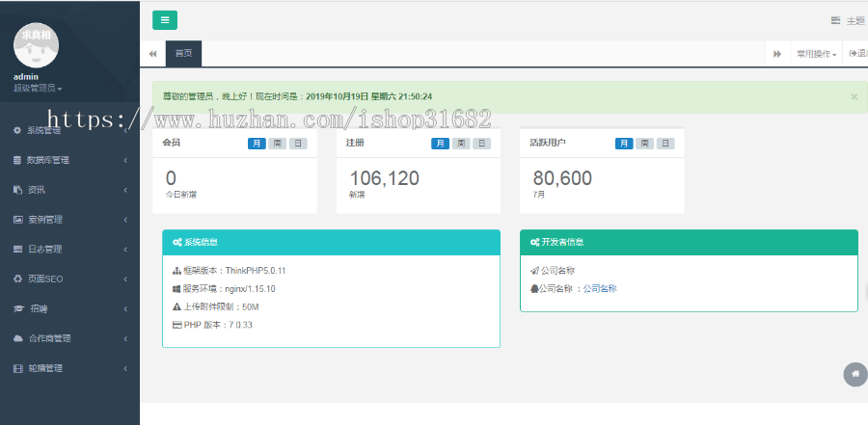Screen dimensions: 868x425
Task: Open the 超级管理员 dropdown
Action: pos(38,88)
